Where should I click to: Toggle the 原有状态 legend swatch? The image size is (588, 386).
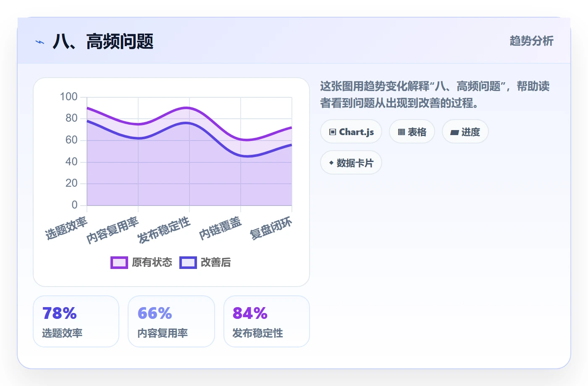pyautogui.click(x=119, y=263)
